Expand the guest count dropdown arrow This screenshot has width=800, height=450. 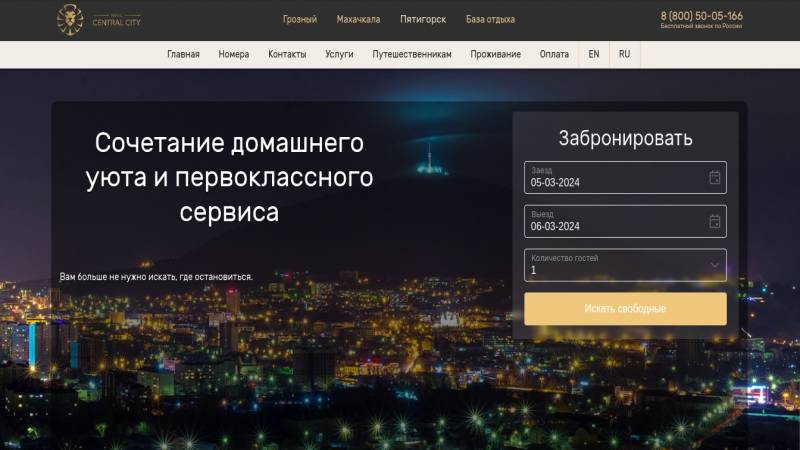click(x=714, y=265)
